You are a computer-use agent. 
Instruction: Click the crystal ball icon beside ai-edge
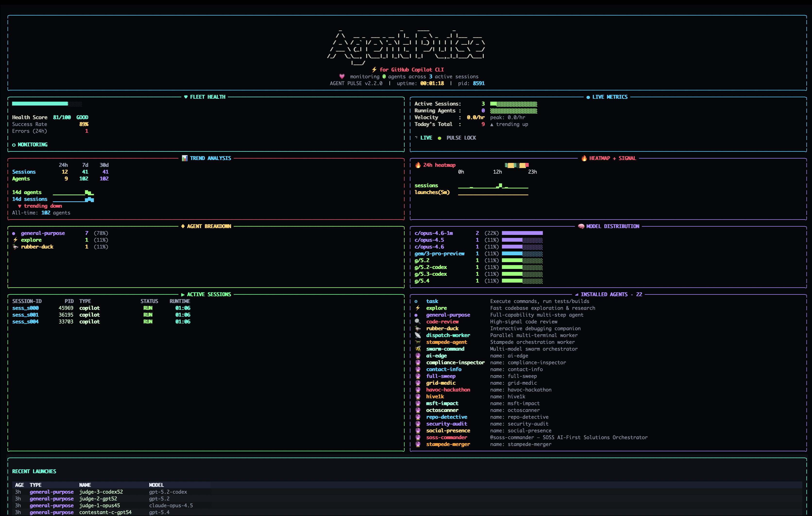417,356
